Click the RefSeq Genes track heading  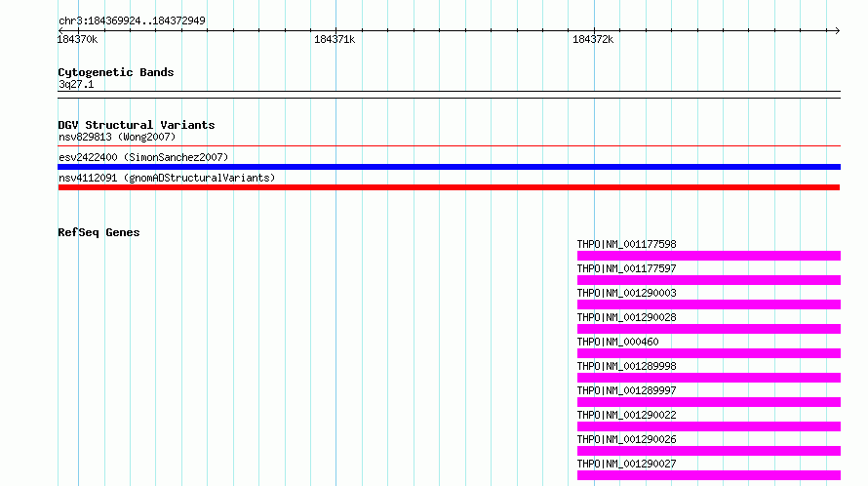pyautogui.click(x=99, y=232)
